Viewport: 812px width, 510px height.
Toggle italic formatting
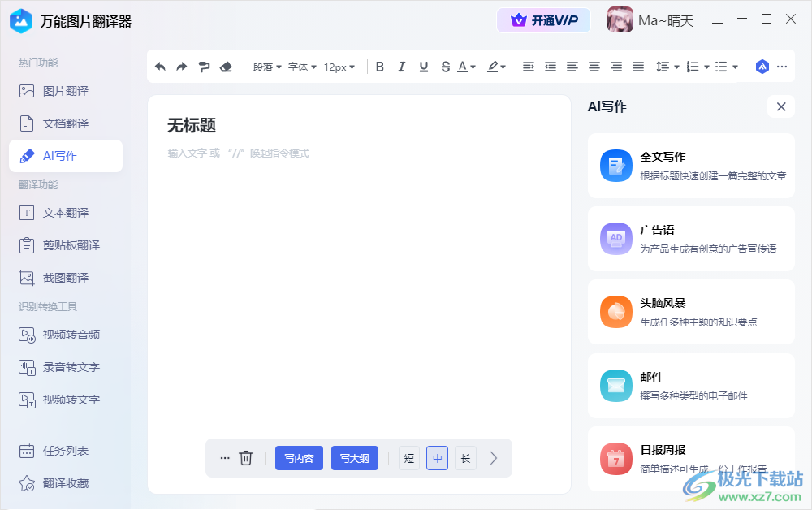(x=401, y=67)
